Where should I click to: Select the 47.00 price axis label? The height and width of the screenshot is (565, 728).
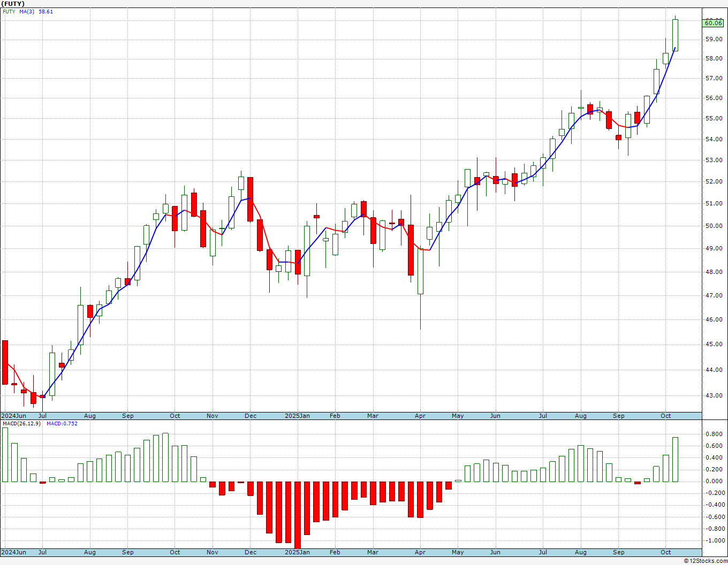tap(714, 296)
